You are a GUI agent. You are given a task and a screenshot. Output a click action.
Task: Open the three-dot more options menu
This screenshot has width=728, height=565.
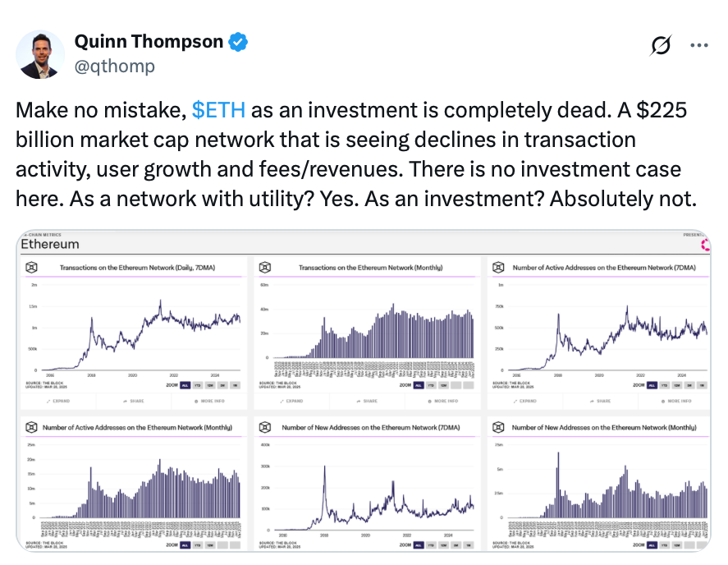(698, 46)
